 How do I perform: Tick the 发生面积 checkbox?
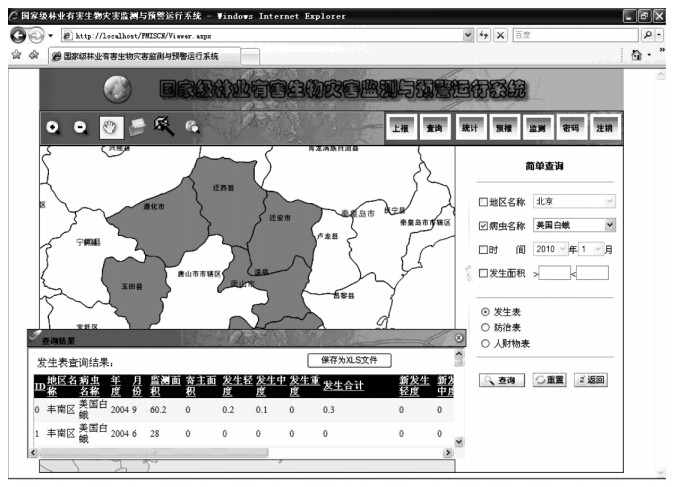point(484,273)
